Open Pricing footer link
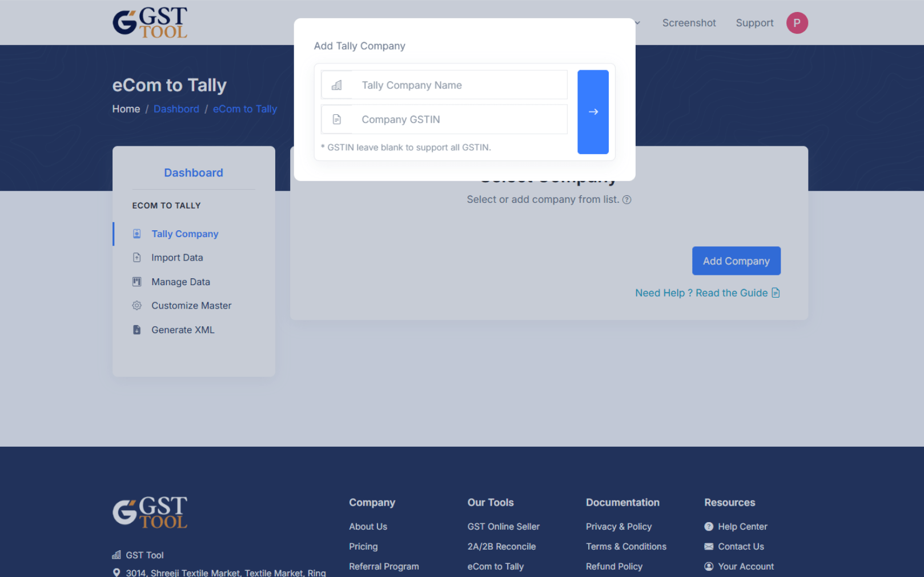The width and height of the screenshot is (924, 577). (363, 547)
